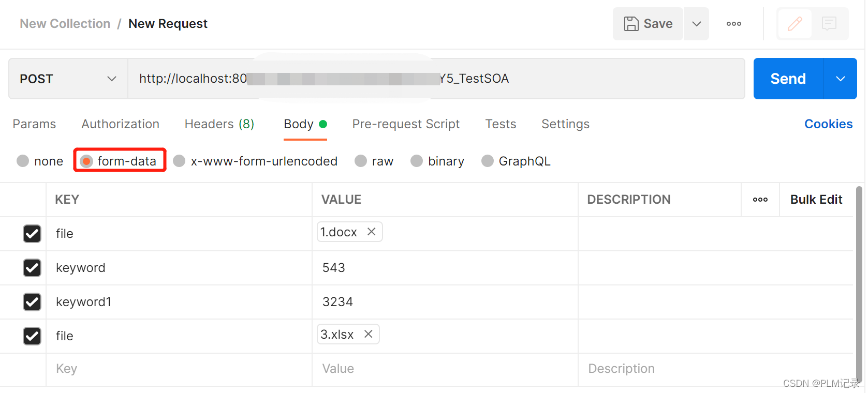Image resolution: width=868 pixels, height=393 pixels.
Task: Uncheck the keyword row checkbox
Action: [x=32, y=268]
